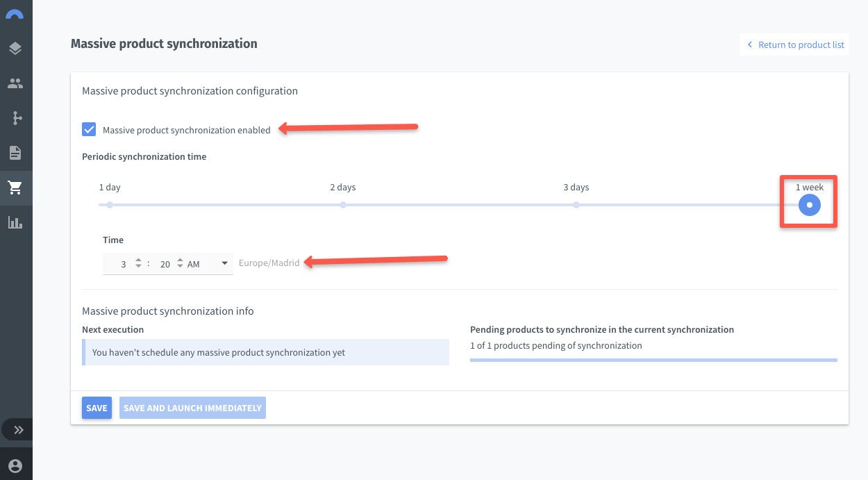Click Return to product list link
The height and width of the screenshot is (480, 868).
coord(795,44)
